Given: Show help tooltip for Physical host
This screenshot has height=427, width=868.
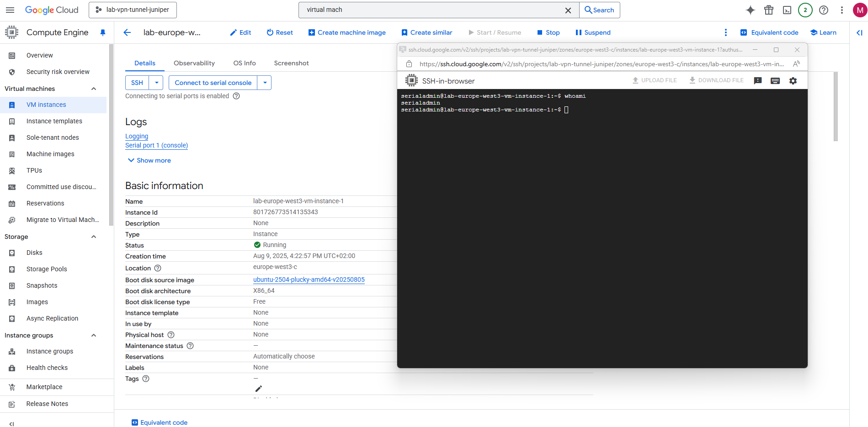Looking at the screenshot, I should pyautogui.click(x=171, y=335).
